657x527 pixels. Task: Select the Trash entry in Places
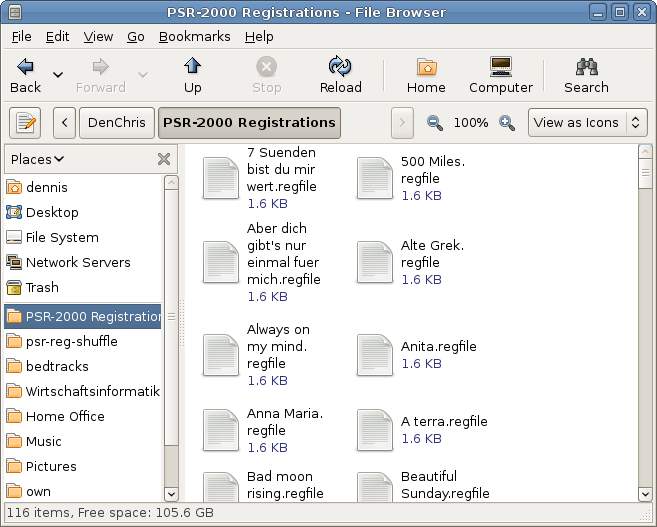tap(42, 287)
